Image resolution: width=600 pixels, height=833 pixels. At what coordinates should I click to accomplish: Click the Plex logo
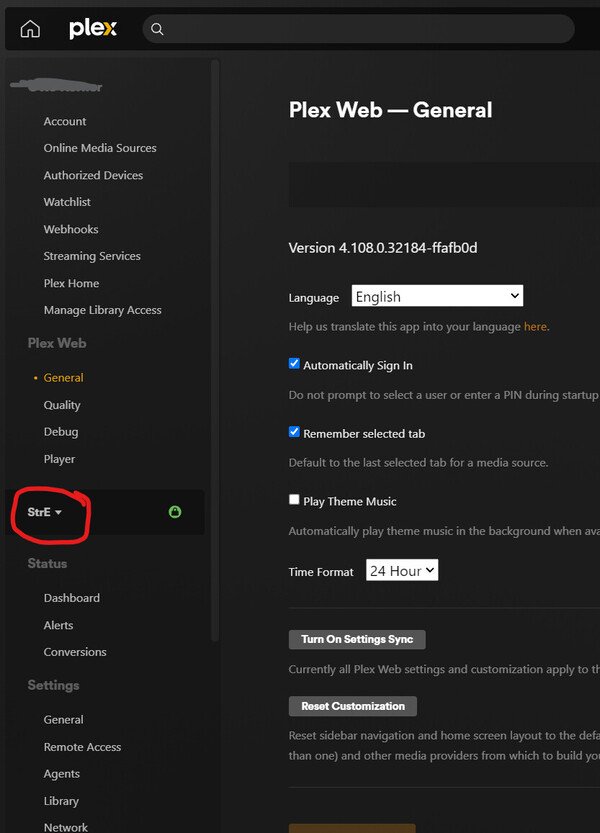[93, 29]
